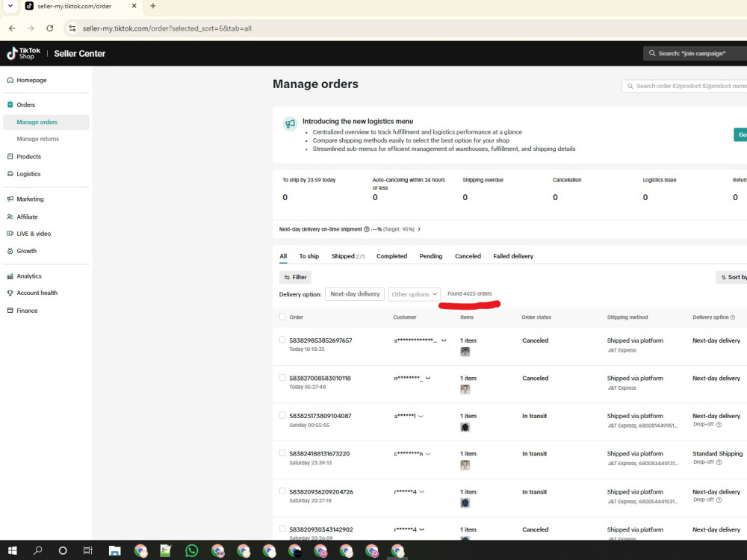Open Cortana from the taskbar
The width and height of the screenshot is (747, 560).
(63, 550)
